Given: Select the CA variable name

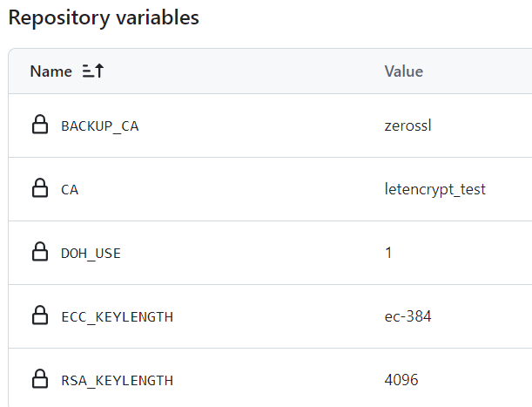Looking at the screenshot, I should point(70,190).
